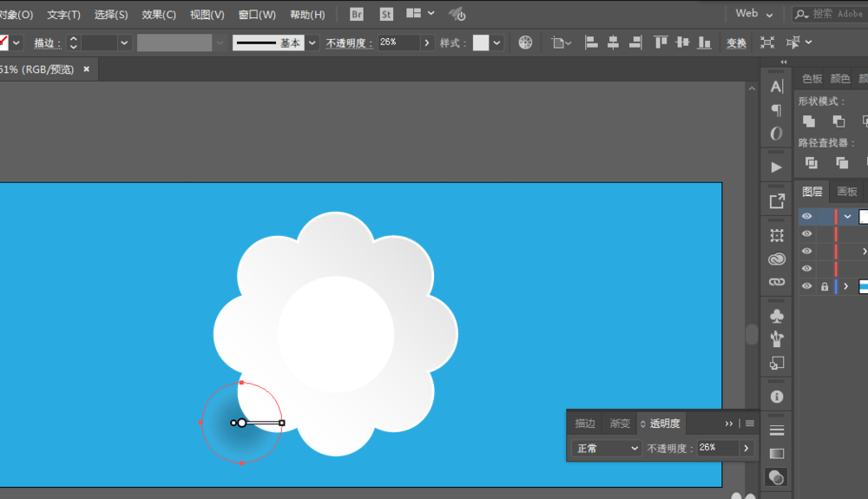The image size is (868, 499).
Task: Open the Transparency panel opacity slider arrow
Action: [x=746, y=448]
